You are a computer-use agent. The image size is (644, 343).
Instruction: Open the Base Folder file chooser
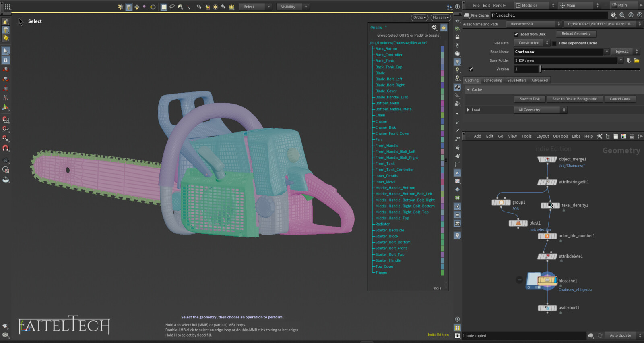point(637,60)
